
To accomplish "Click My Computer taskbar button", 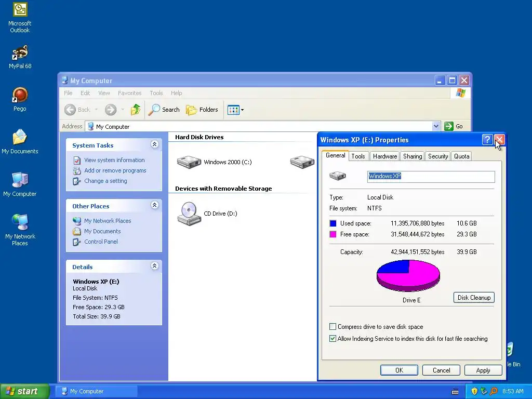I will coord(96,391).
